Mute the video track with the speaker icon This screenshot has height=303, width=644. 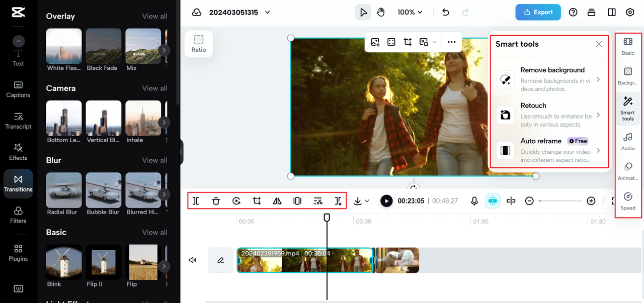[x=192, y=260]
